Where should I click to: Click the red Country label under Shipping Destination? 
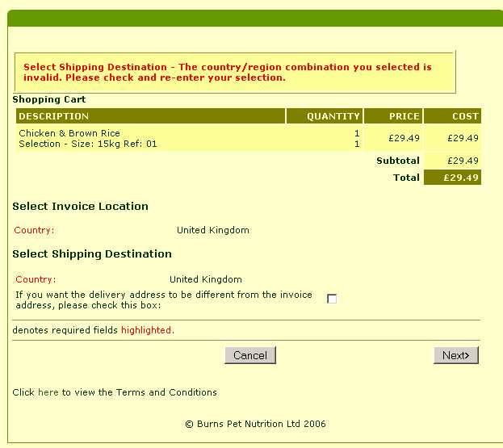click(x=35, y=279)
